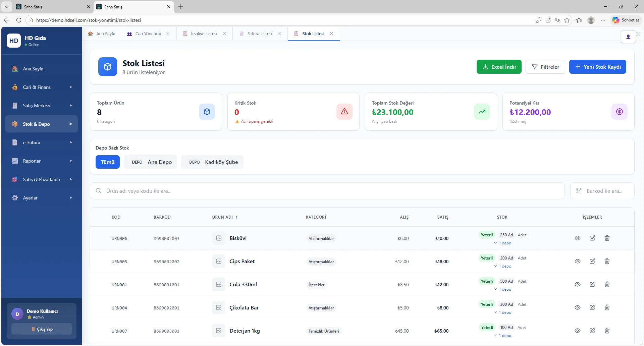Viewport: 644px width, 346px height.
Task: Click the trash icon for Deterjan 1kg
Action: (x=607, y=331)
